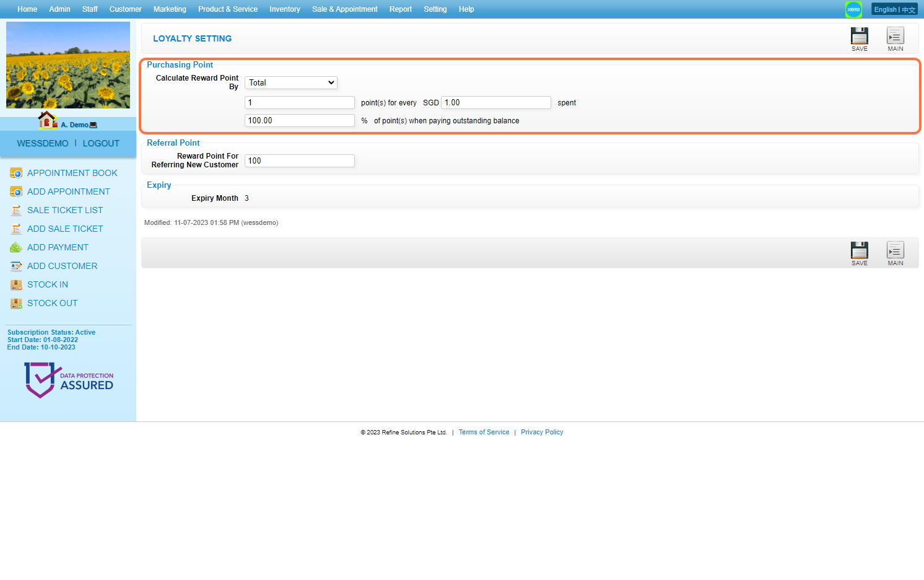924x580 pixels.
Task: Open the Help menu
Action: point(466,9)
